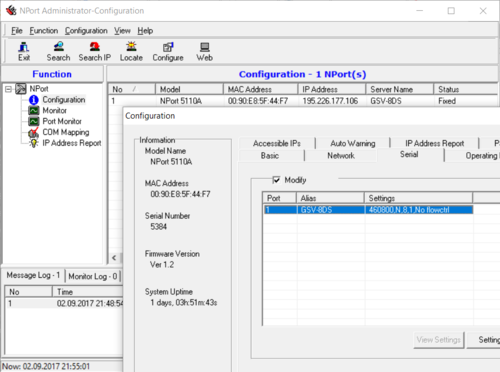This screenshot has height=372, width=500.
Task: Click the NPort root node icon
Action: [x=21, y=89]
